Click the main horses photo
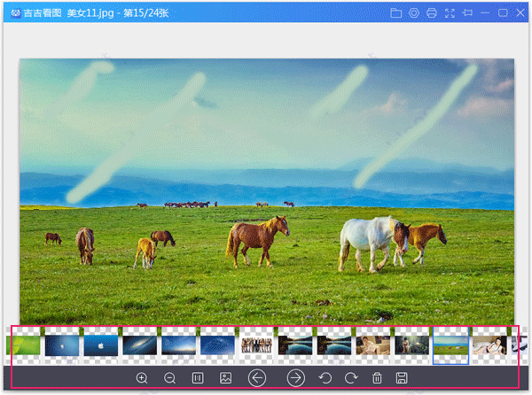Screen dimensions: 532x395 (267, 191)
